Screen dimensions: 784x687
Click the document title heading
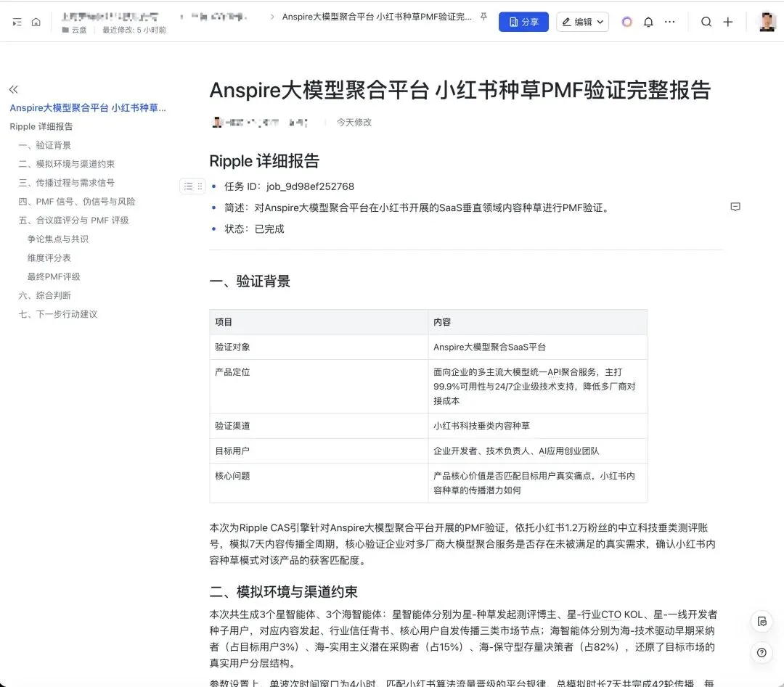[x=460, y=91]
